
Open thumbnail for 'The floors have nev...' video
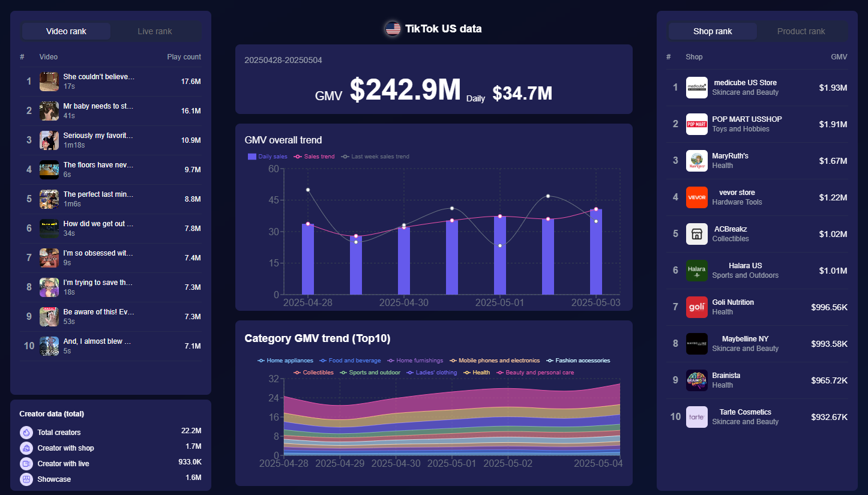coord(49,169)
